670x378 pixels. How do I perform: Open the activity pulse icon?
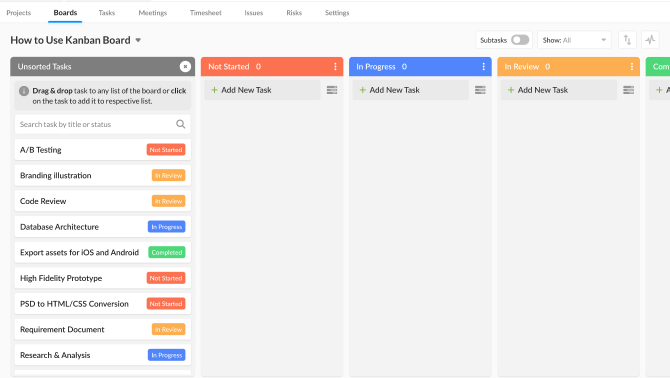(x=650, y=40)
